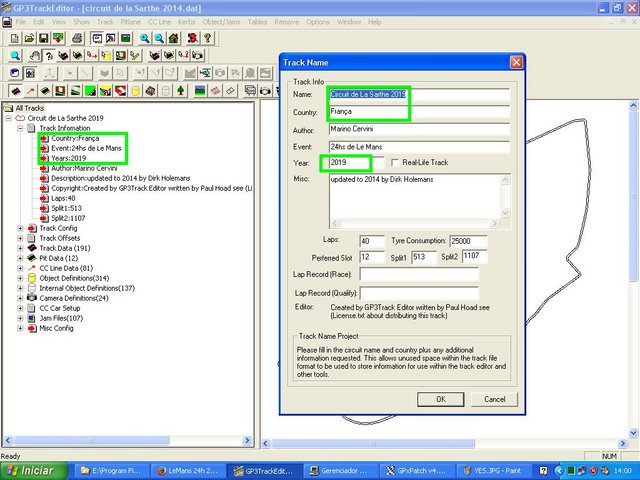Click the Country field containing França
This screenshot has height=480, width=640.
(x=419, y=112)
